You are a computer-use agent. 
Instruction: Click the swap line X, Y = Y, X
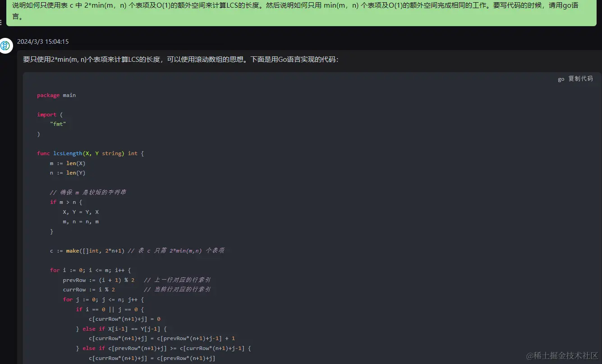tap(81, 212)
